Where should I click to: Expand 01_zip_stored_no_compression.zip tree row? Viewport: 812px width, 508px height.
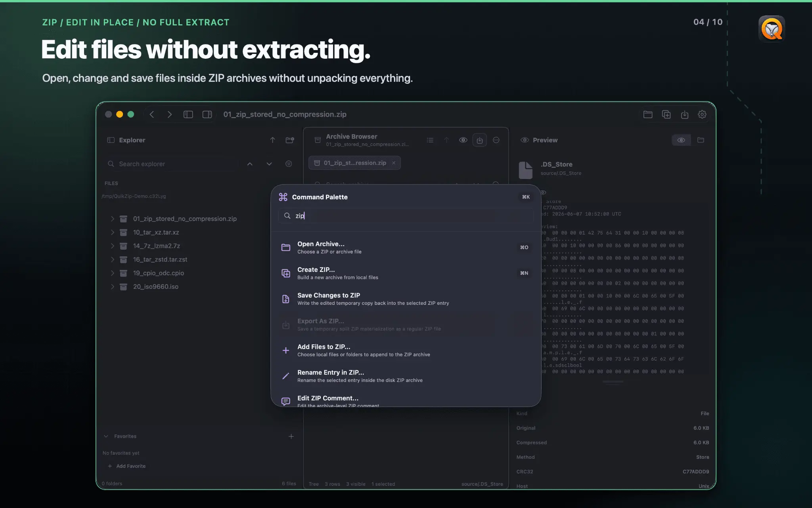113,219
